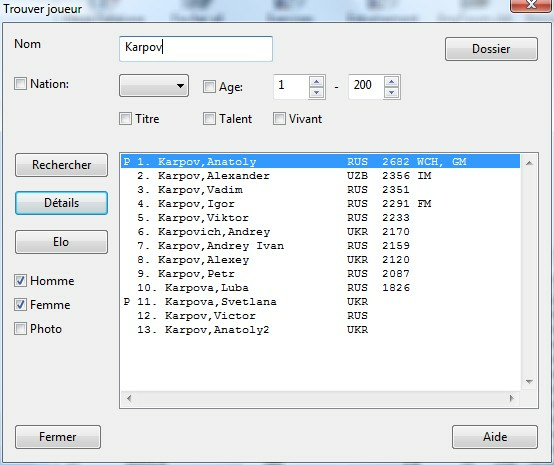Click the Nom text field containing Karpov
Screen dimensions: 554x465
[196, 48]
